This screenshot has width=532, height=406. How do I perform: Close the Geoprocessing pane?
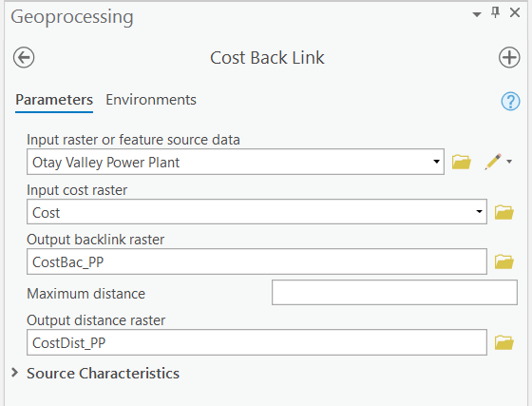tap(515, 13)
